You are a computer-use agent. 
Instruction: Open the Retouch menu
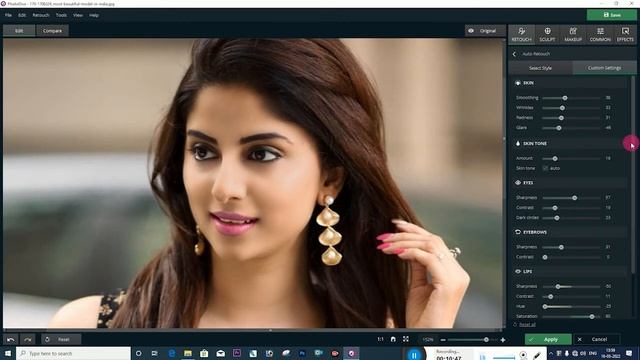[x=40, y=15]
